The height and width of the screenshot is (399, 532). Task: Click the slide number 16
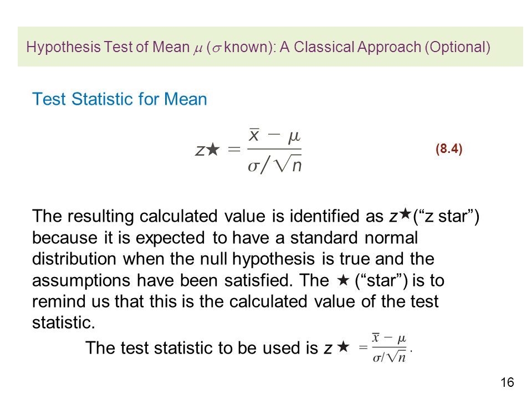pyautogui.click(x=507, y=382)
